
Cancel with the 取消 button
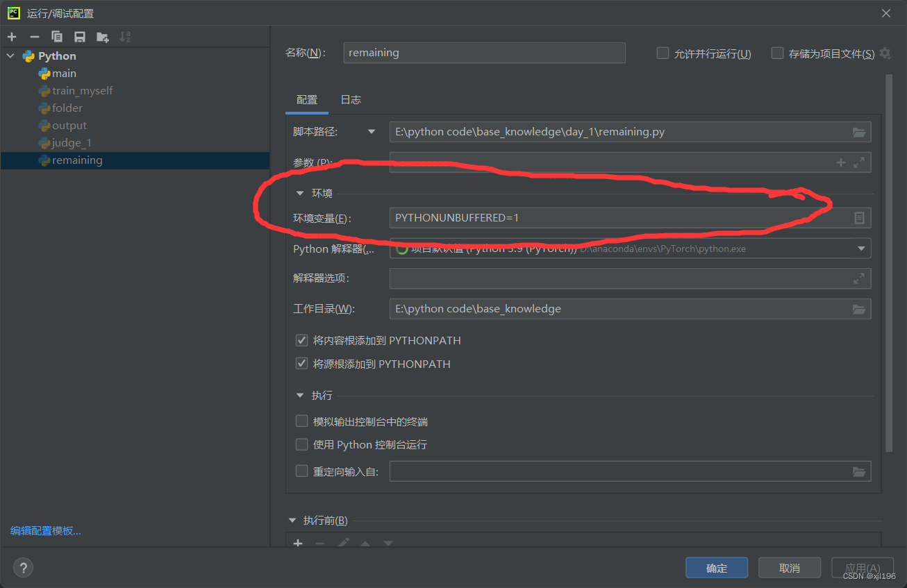tap(790, 568)
